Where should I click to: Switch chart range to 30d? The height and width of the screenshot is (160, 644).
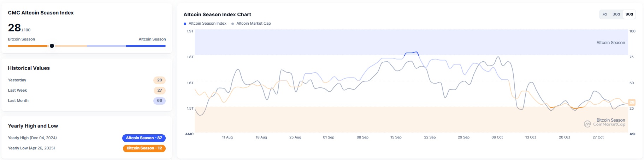click(616, 14)
